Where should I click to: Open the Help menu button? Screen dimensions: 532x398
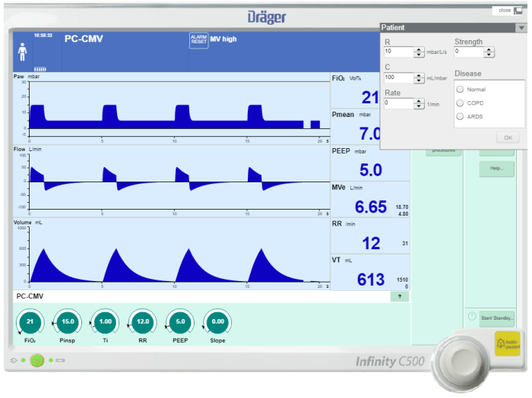pos(496,169)
